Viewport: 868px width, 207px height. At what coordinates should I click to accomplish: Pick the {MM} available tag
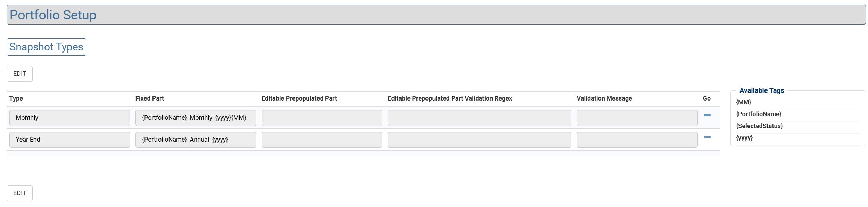743,102
